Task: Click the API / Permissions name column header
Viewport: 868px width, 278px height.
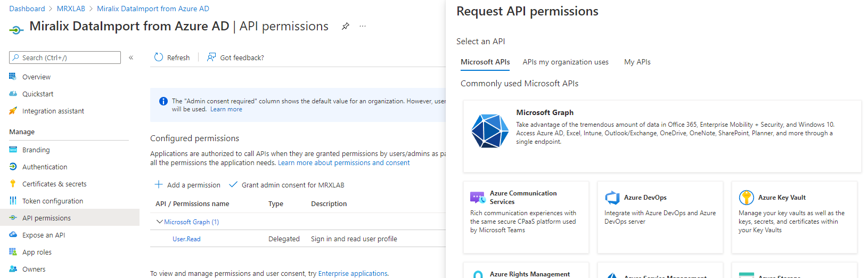Action: [x=192, y=203]
